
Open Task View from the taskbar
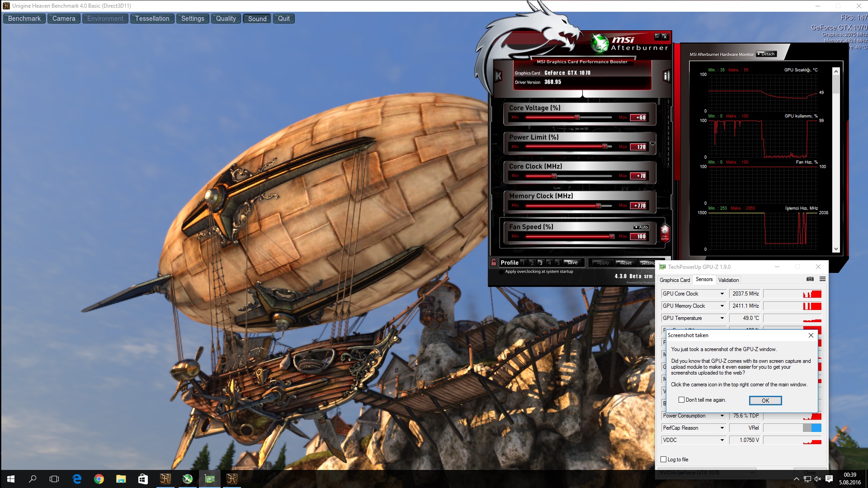54,479
